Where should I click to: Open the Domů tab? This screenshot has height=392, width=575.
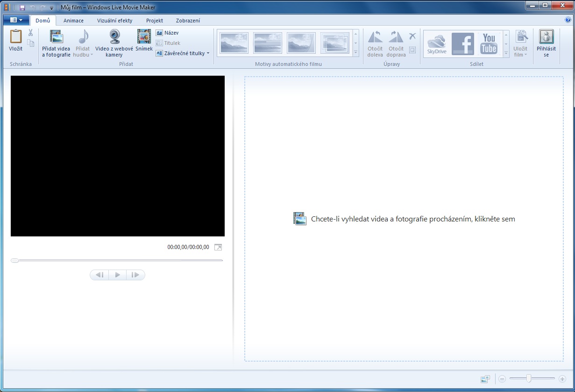43,21
